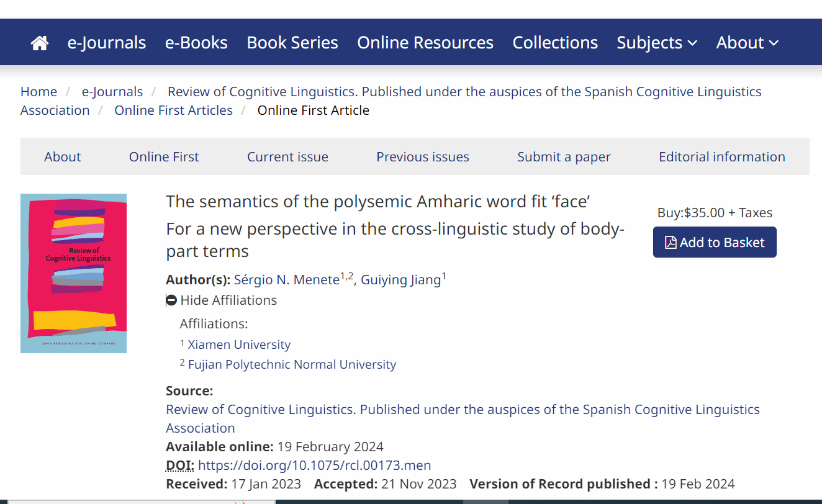Click the minus icon beside Hide Affiliations

pos(172,300)
